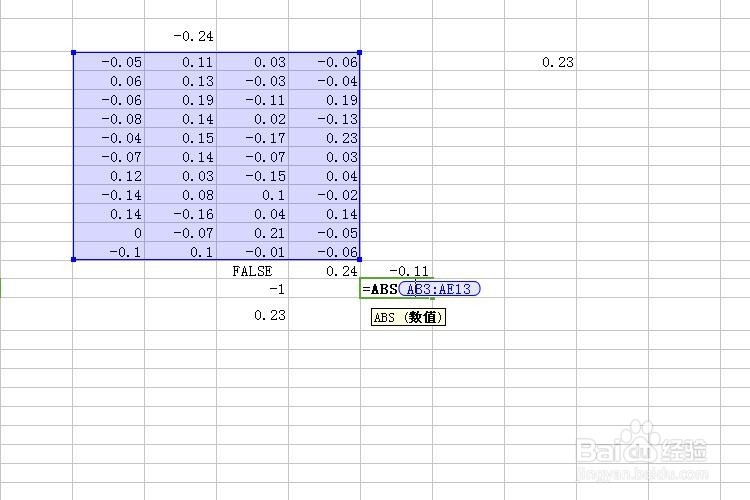Select the cell with value -0.13
Image resolution: width=750 pixels, height=500 pixels.
(x=324, y=119)
